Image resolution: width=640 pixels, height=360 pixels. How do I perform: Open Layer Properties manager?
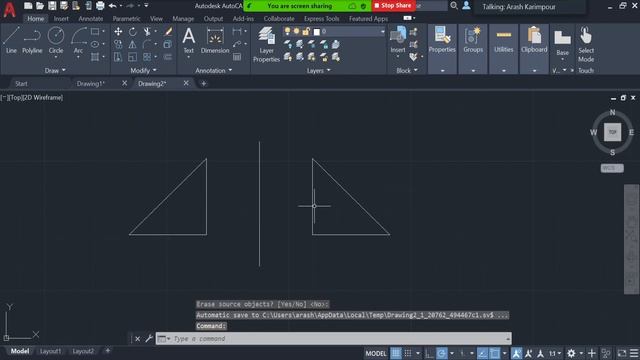point(266,44)
